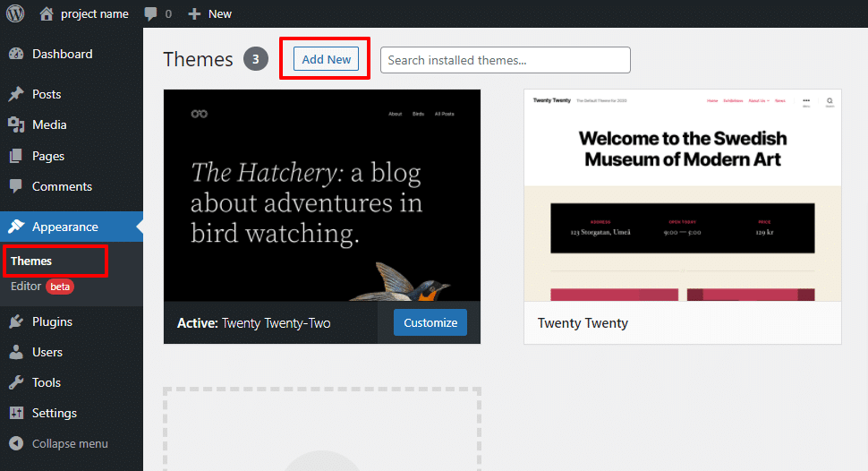Click the Settings sliders icon
This screenshot has width=868, height=471.
[17, 413]
